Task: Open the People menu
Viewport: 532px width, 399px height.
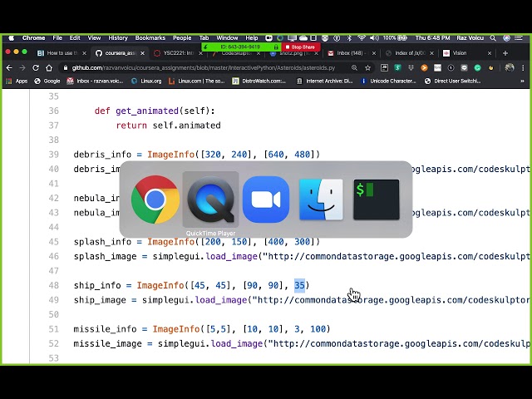Action: (182, 38)
